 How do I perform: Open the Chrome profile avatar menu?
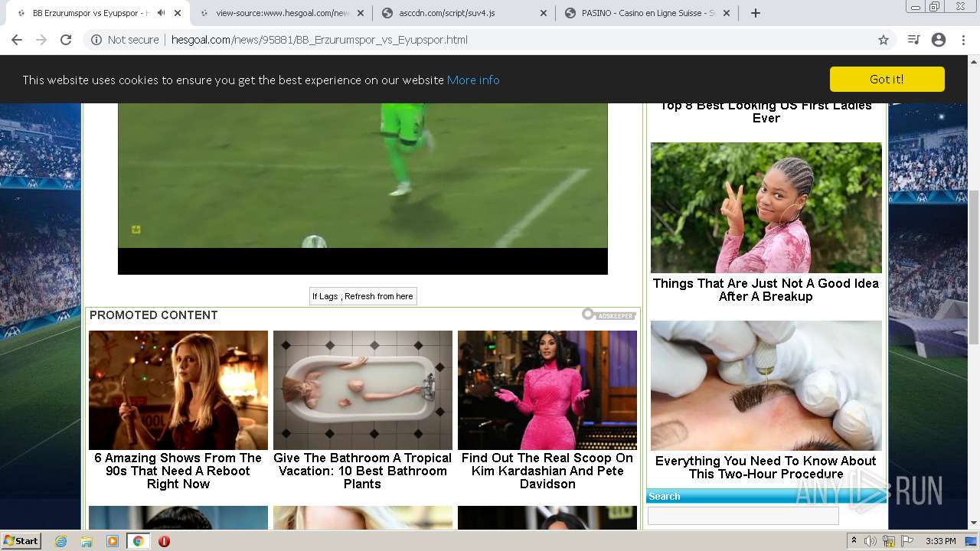coord(939,40)
